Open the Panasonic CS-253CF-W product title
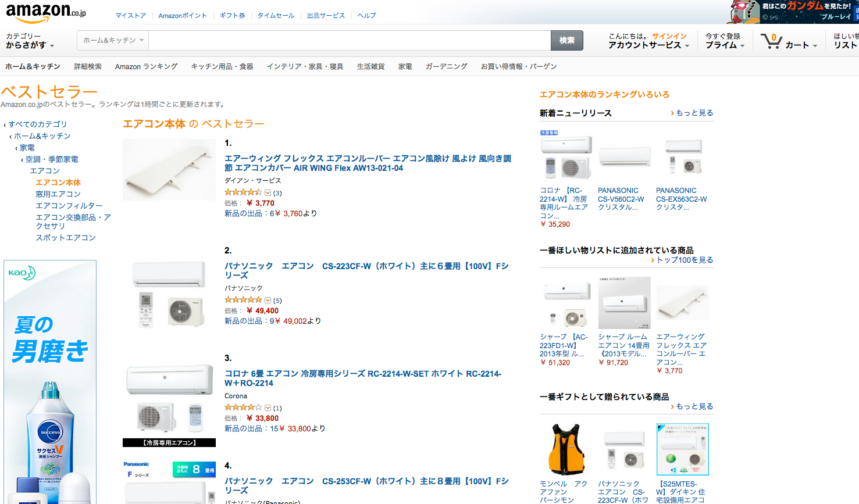Screen dimensions: 859x504 click(366, 486)
